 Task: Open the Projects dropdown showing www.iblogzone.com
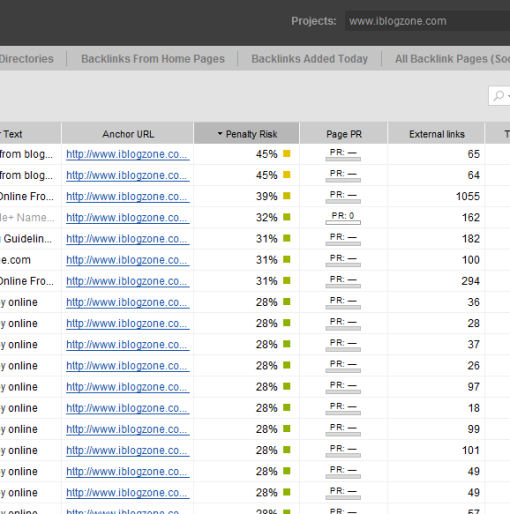coord(428,21)
